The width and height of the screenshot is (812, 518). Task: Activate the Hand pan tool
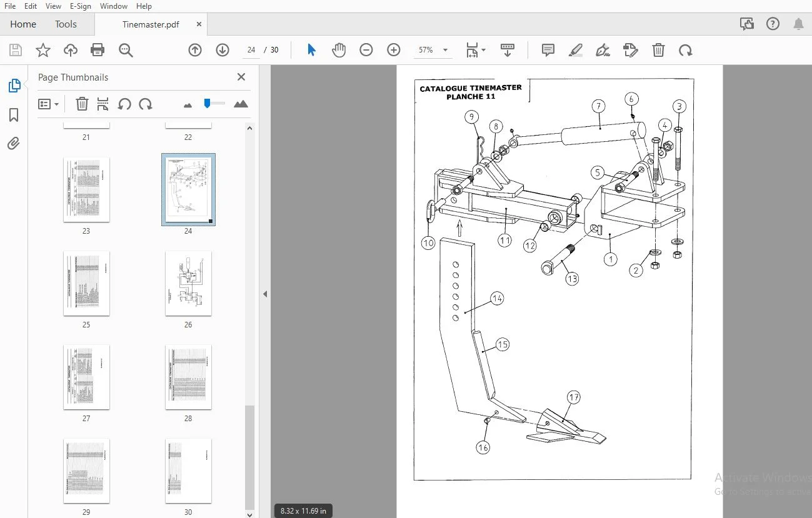pos(338,50)
